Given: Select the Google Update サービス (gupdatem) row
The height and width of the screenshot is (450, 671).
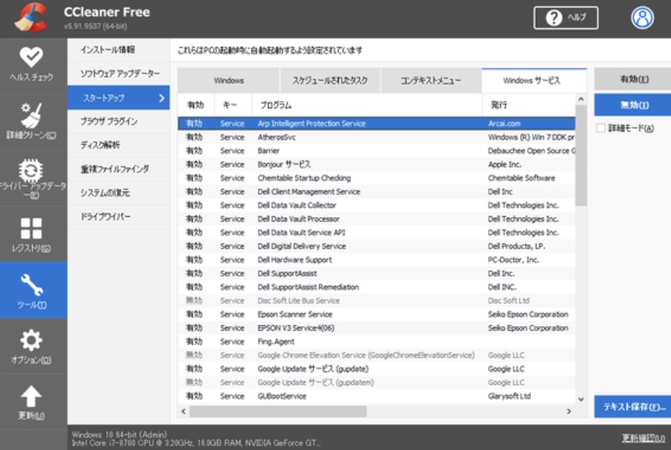Looking at the screenshot, I should (x=377, y=382).
